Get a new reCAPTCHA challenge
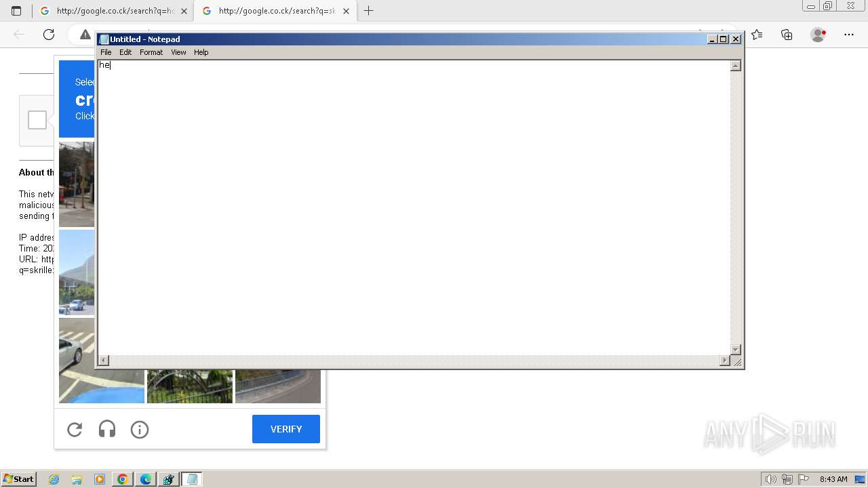Image resolution: width=868 pixels, height=488 pixels. (x=75, y=429)
